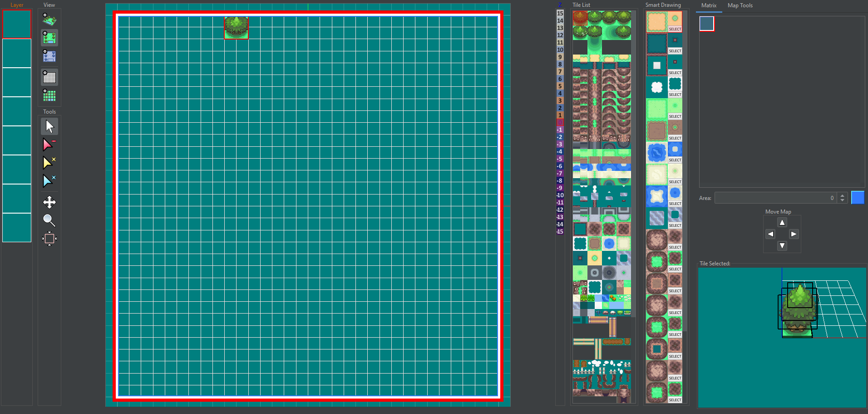Select the white arrow edit tool
The image size is (868, 414).
click(x=49, y=126)
